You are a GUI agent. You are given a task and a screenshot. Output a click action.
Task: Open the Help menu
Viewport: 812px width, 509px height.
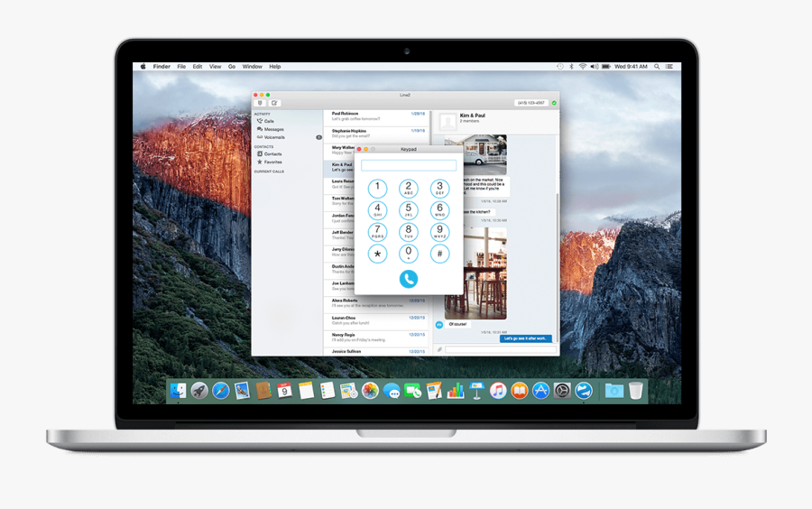275,67
